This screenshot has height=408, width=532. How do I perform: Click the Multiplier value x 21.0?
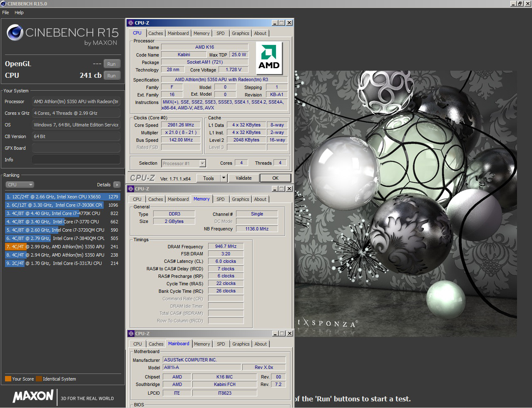[181, 132]
